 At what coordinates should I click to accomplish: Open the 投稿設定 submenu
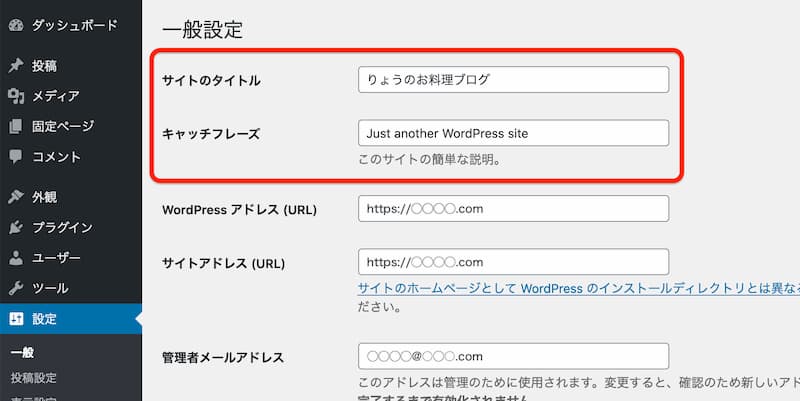point(34,378)
